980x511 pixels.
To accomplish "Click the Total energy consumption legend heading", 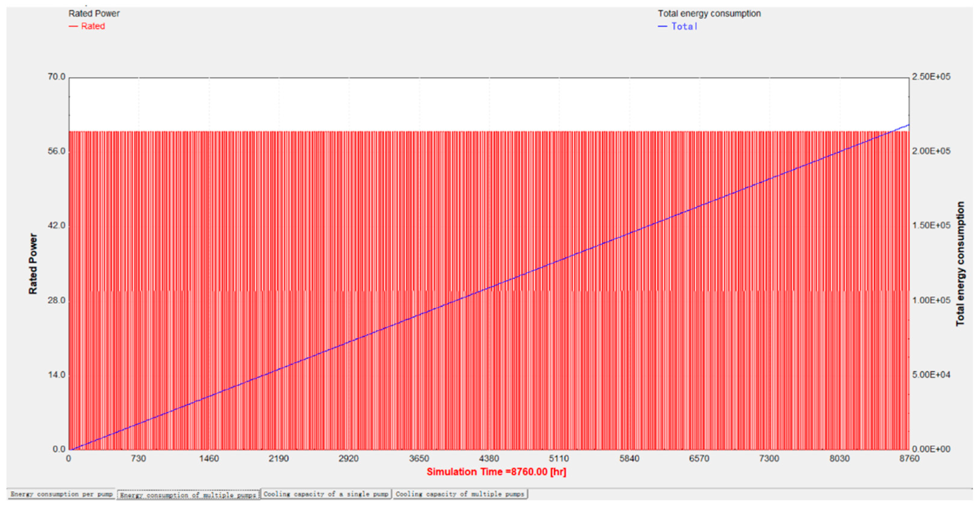I will (x=709, y=14).
